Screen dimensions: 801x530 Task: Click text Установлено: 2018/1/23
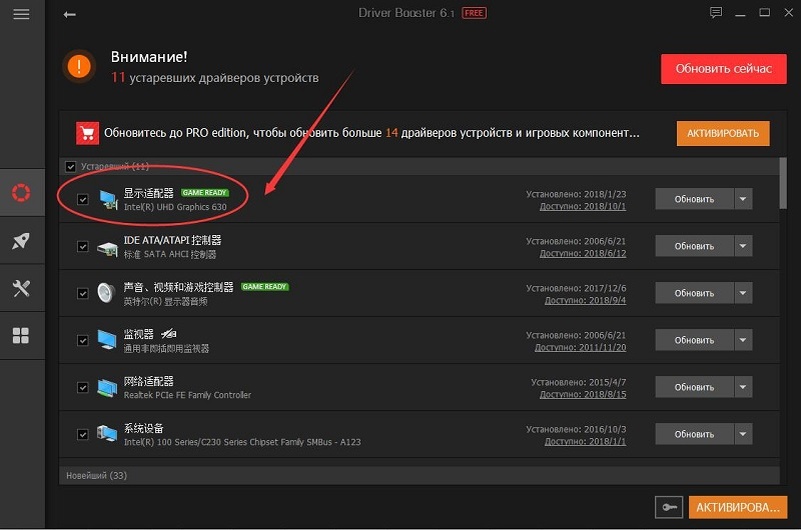tap(576, 194)
